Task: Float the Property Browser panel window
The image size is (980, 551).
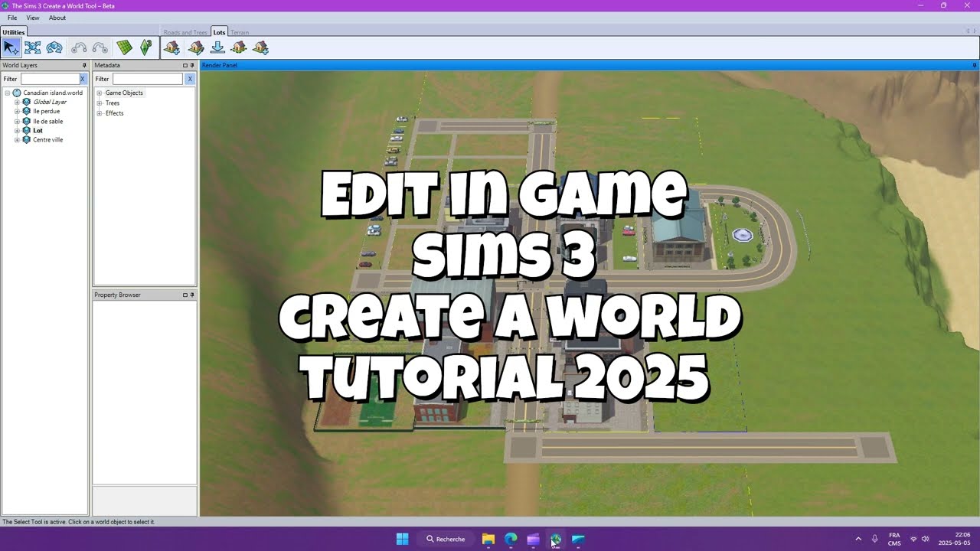Action: [185, 295]
